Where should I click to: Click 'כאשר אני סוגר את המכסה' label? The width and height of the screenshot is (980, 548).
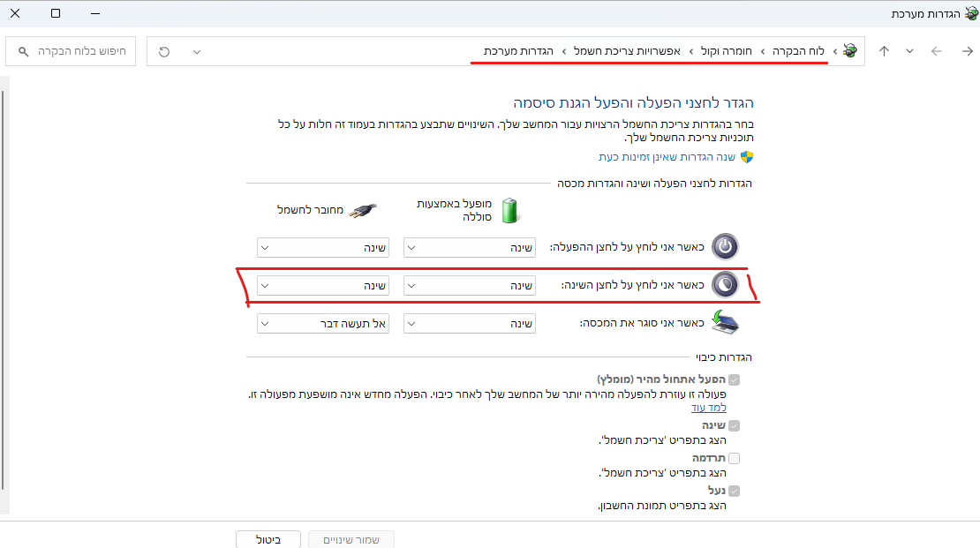[x=642, y=323]
